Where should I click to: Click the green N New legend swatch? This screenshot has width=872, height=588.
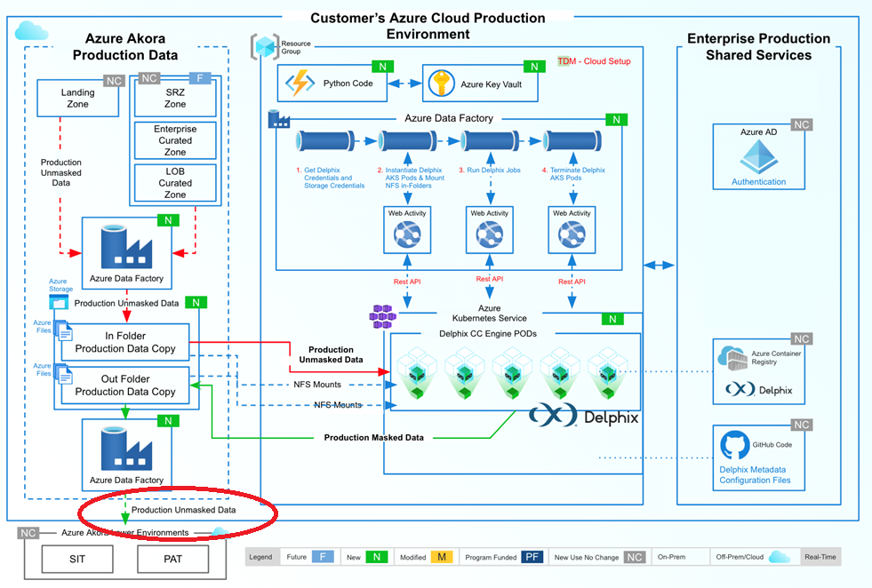pos(377,557)
